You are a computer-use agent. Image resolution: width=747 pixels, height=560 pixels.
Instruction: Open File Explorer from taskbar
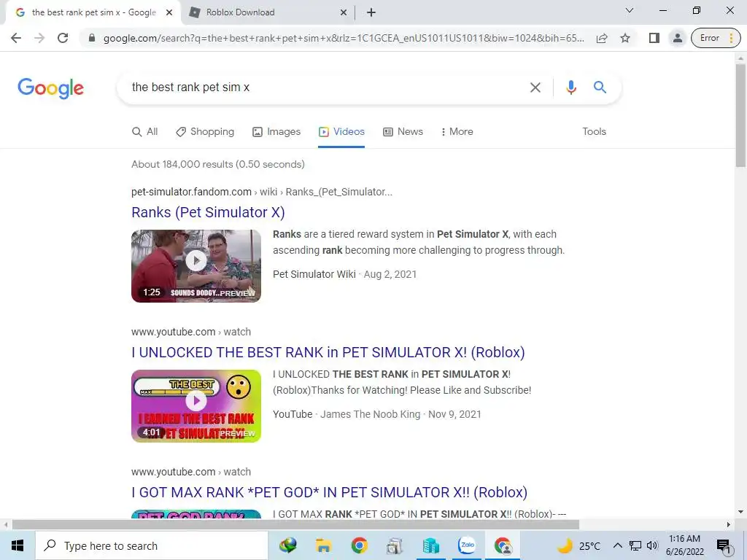[323, 545]
